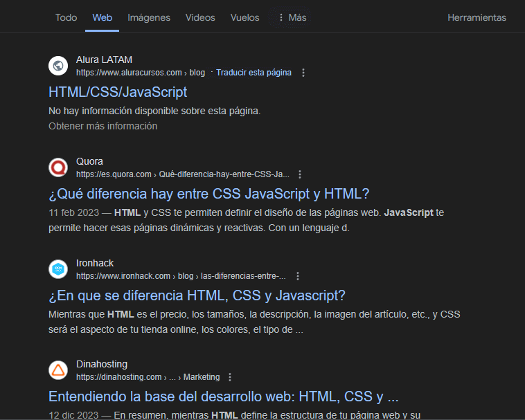Open three-dot menu for Dinahosting result
The image size is (525, 420).
230,377
